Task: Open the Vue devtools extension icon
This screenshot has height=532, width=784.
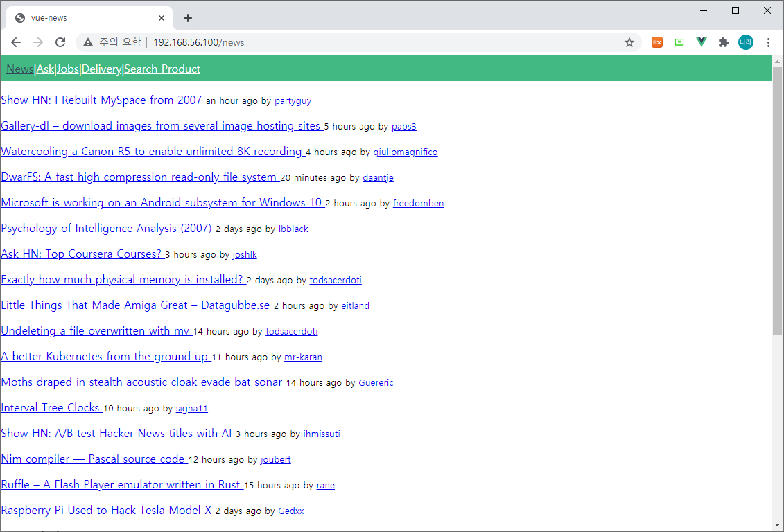Action: 702,42
